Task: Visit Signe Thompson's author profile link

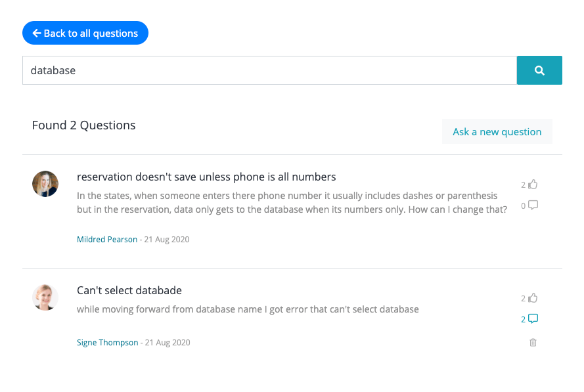Action: [108, 343]
